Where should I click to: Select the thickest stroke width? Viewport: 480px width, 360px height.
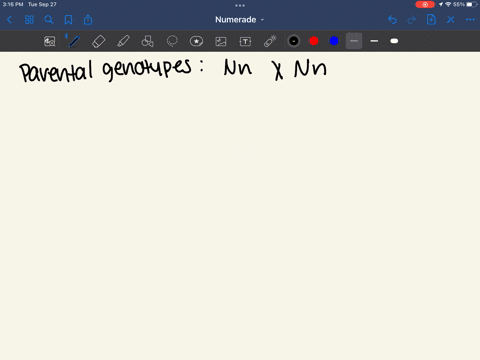pyautogui.click(x=394, y=41)
